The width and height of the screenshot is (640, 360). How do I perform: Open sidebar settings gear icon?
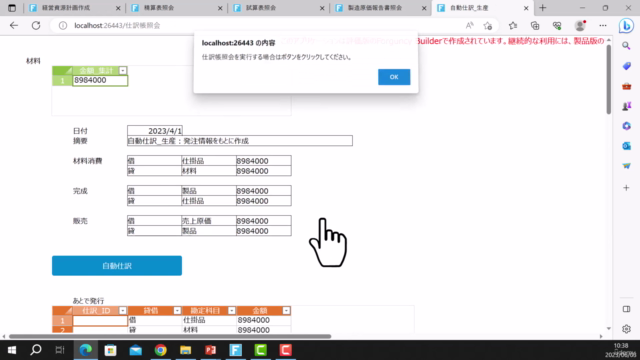pos(627,329)
